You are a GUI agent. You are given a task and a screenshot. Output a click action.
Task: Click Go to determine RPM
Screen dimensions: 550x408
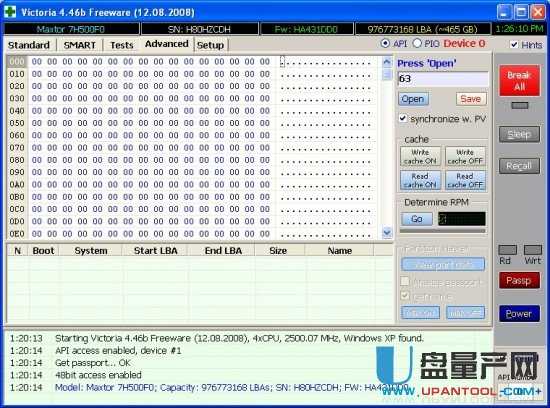[x=416, y=219]
